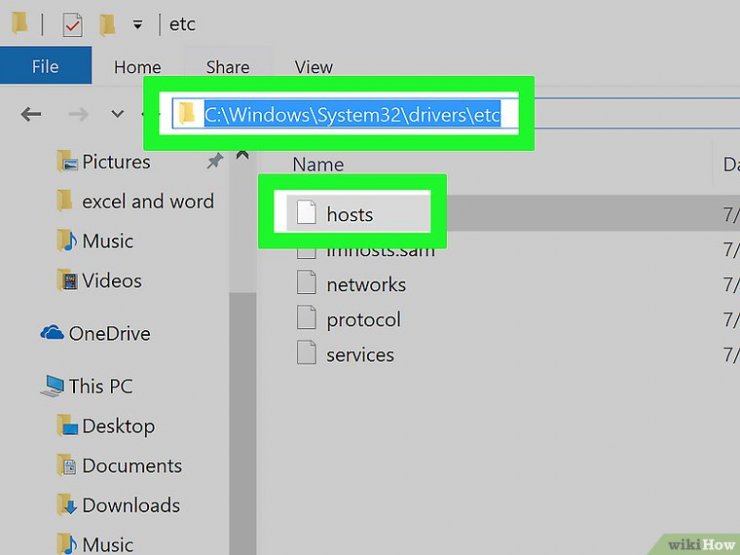Switch to the Share ribbon tab

[x=227, y=67]
